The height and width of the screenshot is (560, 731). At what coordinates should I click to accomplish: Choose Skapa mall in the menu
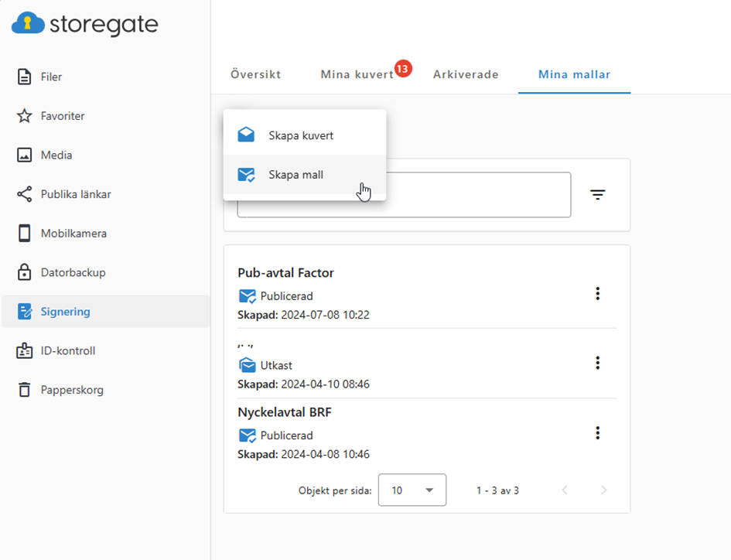click(x=295, y=175)
